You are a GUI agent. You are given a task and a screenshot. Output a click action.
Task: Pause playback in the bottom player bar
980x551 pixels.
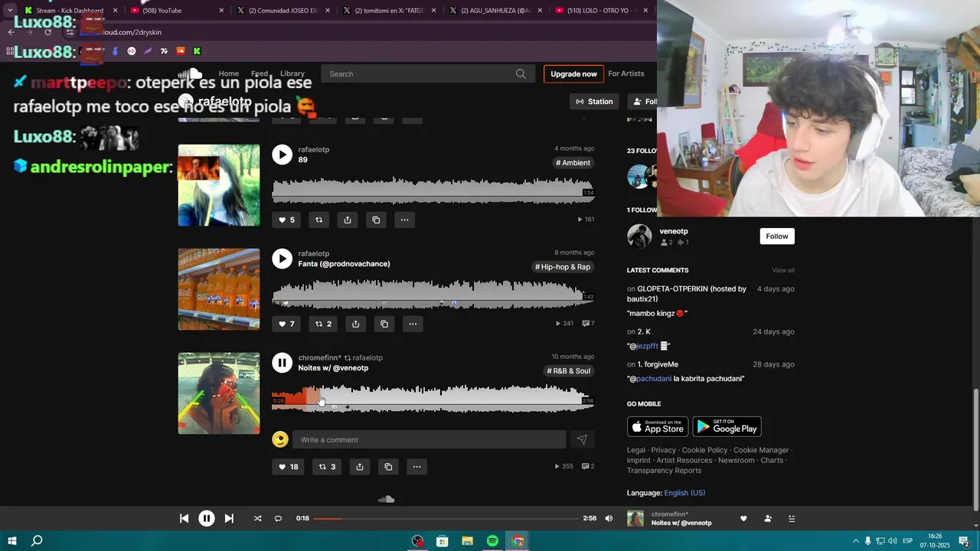[x=207, y=518]
